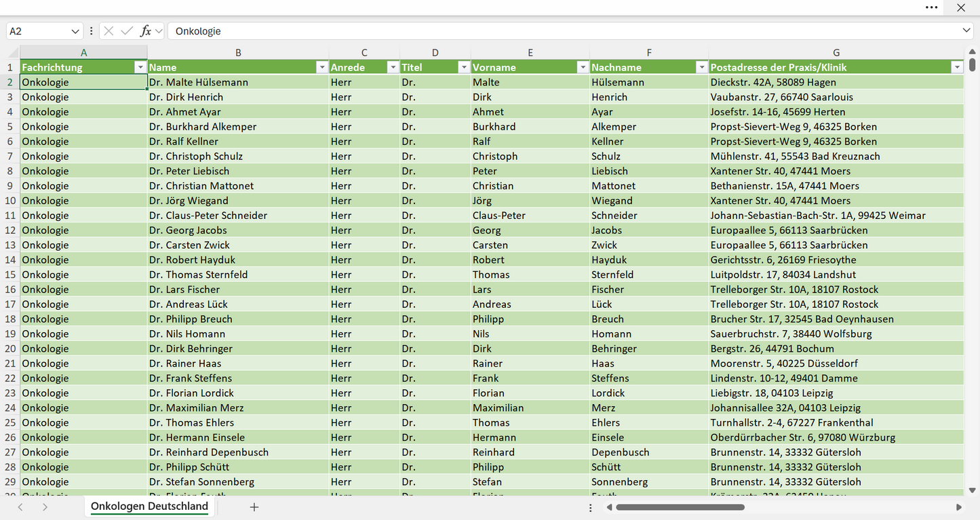Viewport: 980px width, 520px height.
Task: Select cell Dr. Reinhard Depenbusch
Action: [238, 452]
